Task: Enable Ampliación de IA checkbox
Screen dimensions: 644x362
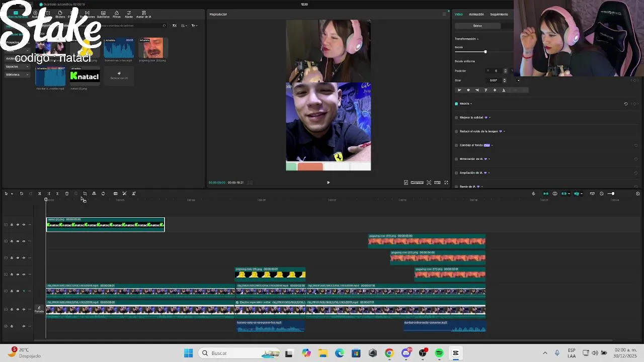Action: pyautogui.click(x=456, y=173)
